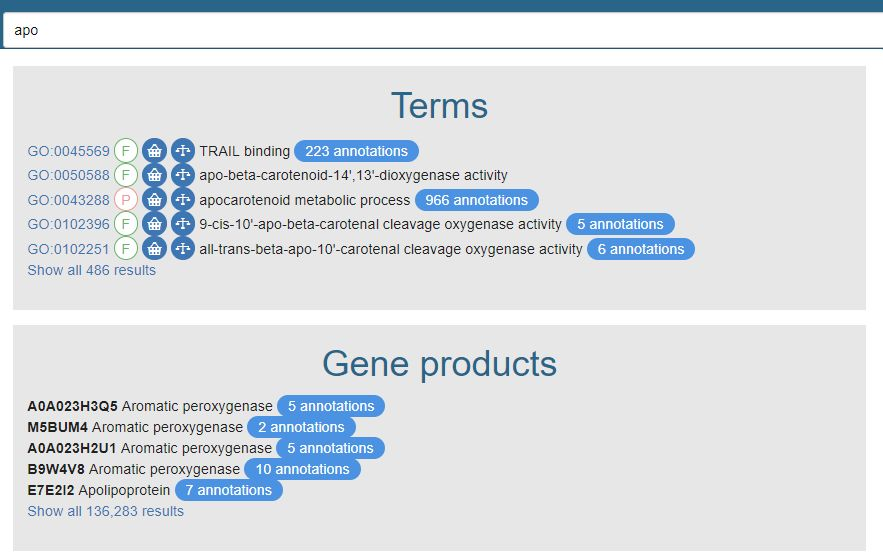Screen dimensions: 883x559
Task: Open 2 annotations badge for M5BUM4
Action: coord(301,427)
